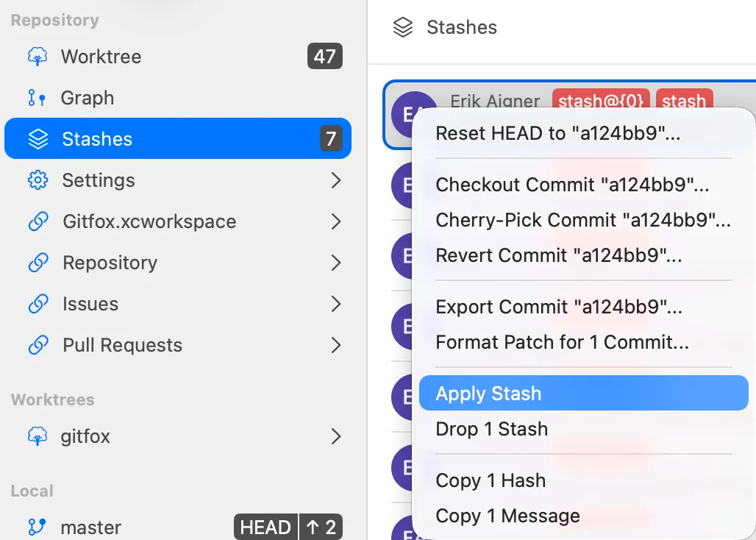
Task: Click the Worktree tree icon in sidebar
Action: point(38,57)
